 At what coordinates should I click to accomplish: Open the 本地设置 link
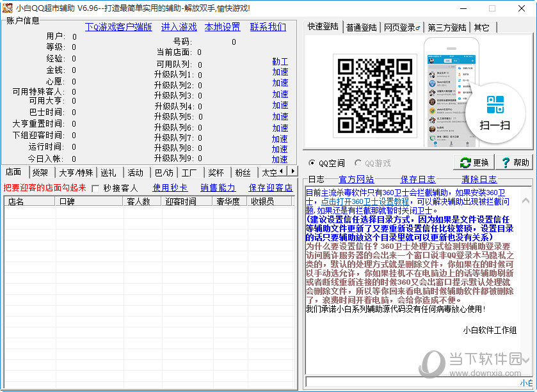coord(222,27)
